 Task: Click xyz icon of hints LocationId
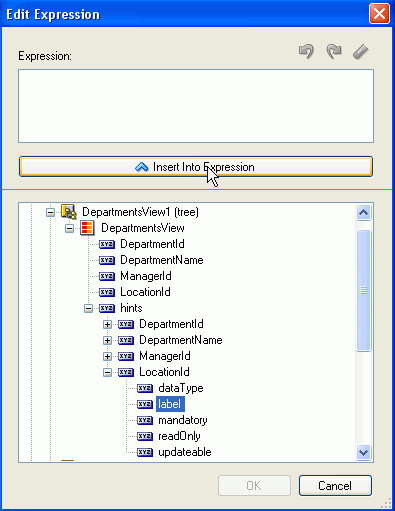click(x=126, y=372)
